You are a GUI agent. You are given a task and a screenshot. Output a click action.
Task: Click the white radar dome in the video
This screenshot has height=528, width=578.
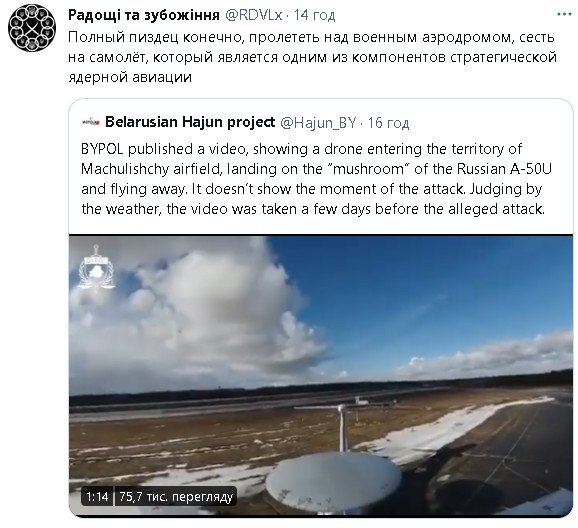(334, 482)
